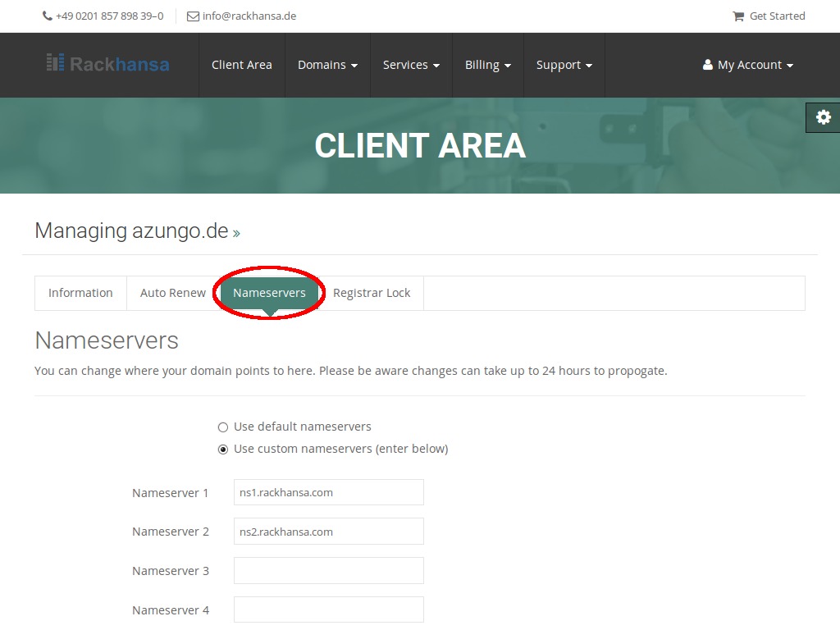Open the settings gear side panel
This screenshot has width=840, height=630.
pos(824,117)
